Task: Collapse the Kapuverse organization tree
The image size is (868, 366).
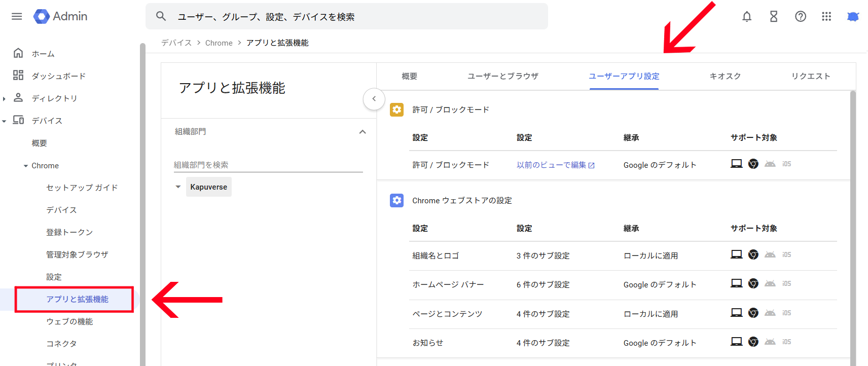Action: (x=178, y=187)
